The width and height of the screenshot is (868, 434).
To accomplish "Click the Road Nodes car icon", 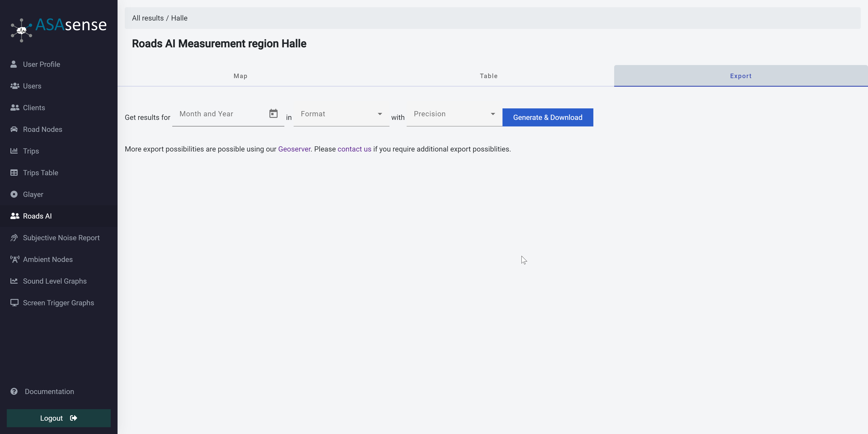I will click(x=14, y=129).
